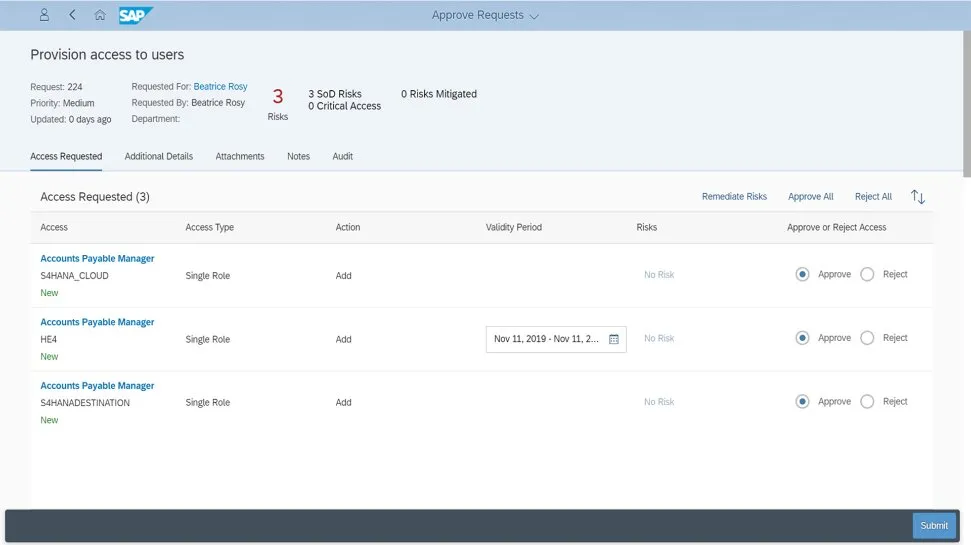Click the user profile icon

(x=44, y=15)
